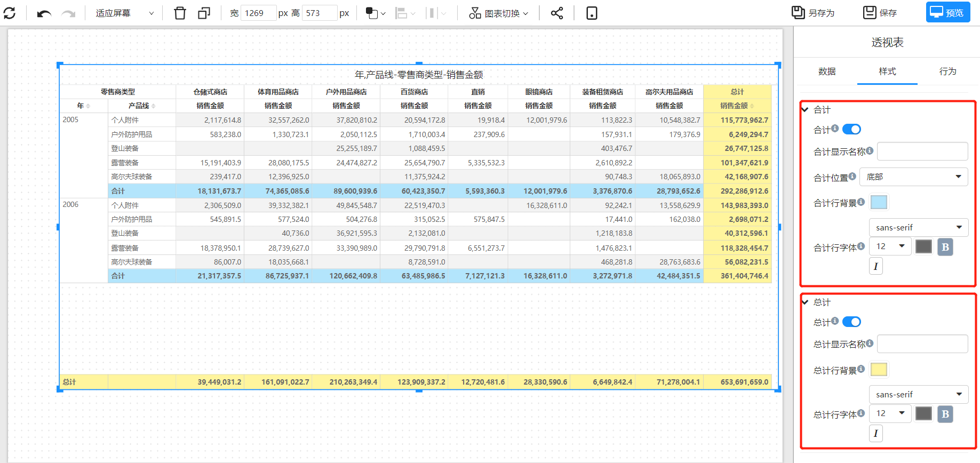This screenshot has height=463, width=980.
Task: Open the 合计行字体 sans-serif font dropdown
Action: coord(918,227)
